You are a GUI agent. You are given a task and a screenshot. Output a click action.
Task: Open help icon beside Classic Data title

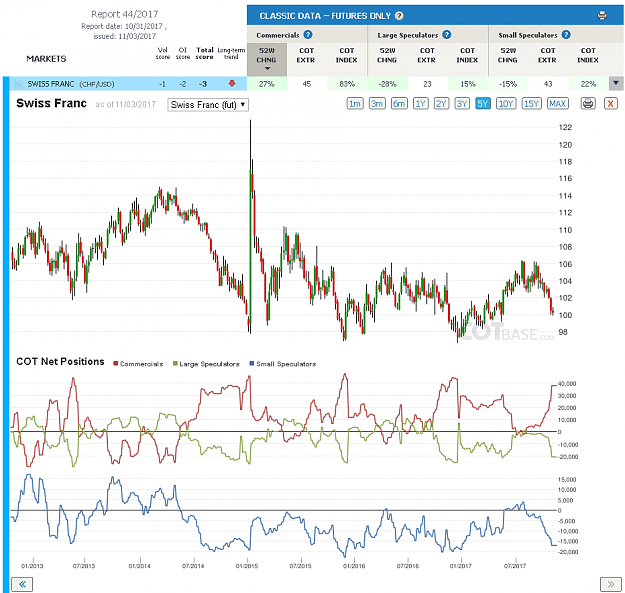[399, 16]
